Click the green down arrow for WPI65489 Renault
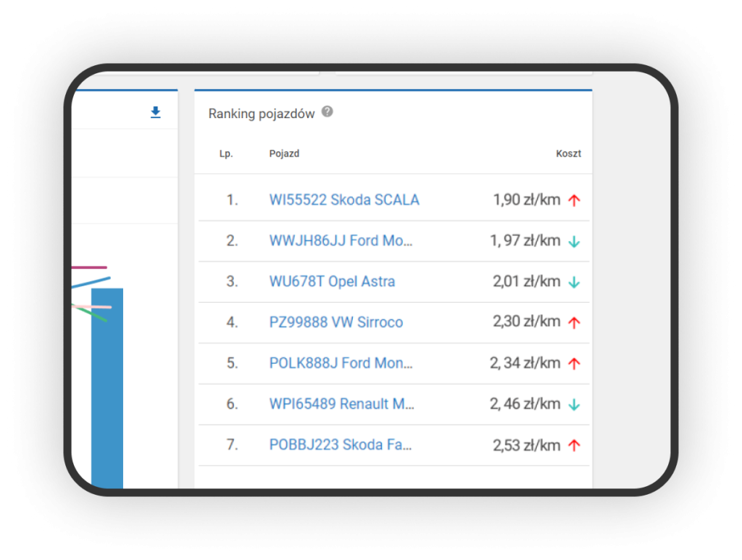The height and width of the screenshot is (560, 742). [x=574, y=404]
